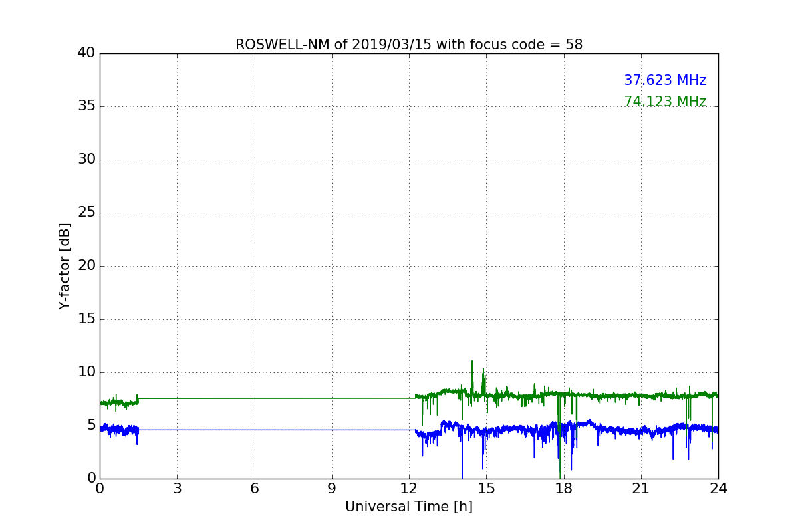The width and height of the screenshot is (798, 532).
Task: Select the blue '37.623 MHz' legend label
Action: coord(665,80)
